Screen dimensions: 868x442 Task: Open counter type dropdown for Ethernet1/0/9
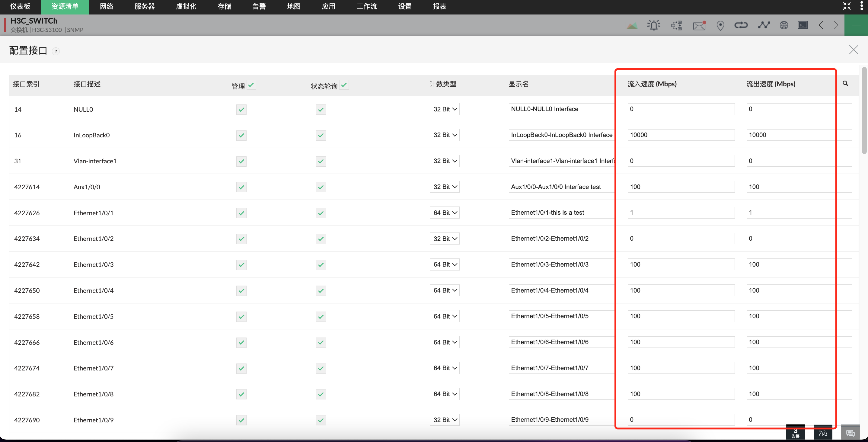pos(445,420)
